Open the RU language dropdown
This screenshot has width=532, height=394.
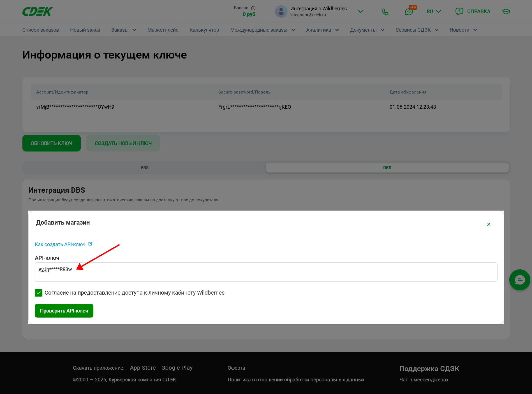coord(434,11)
